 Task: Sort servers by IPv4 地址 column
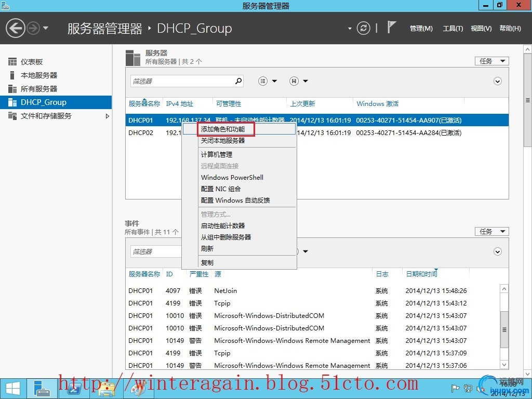click(x=179, y=104)
